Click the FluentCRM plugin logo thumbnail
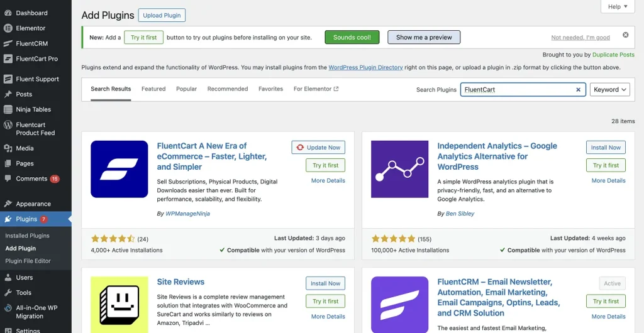Image resolution: width=644 pixels, height=333 pixels. pyautogui.click(x=399, y=305)
